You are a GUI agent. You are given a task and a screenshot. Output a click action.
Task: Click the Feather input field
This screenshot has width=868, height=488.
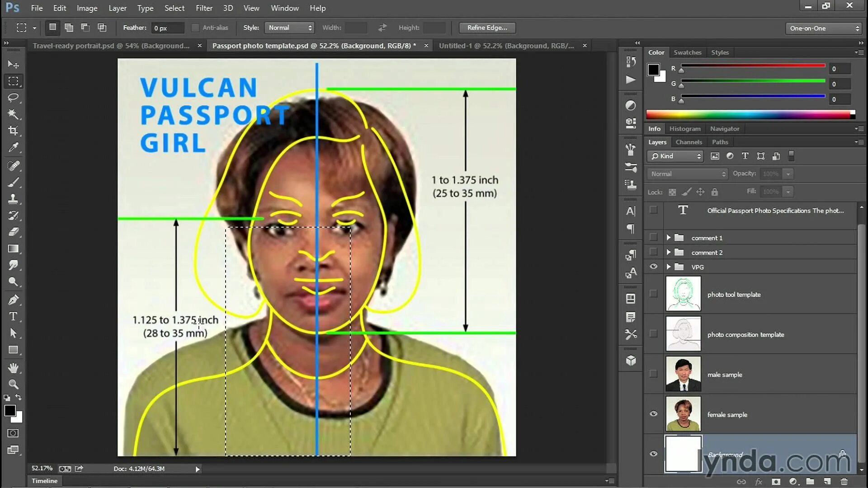[x=167, y=28]
